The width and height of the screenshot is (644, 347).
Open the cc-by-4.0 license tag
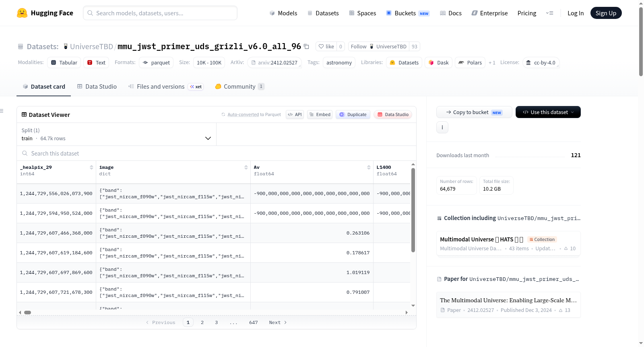[541, 62]
